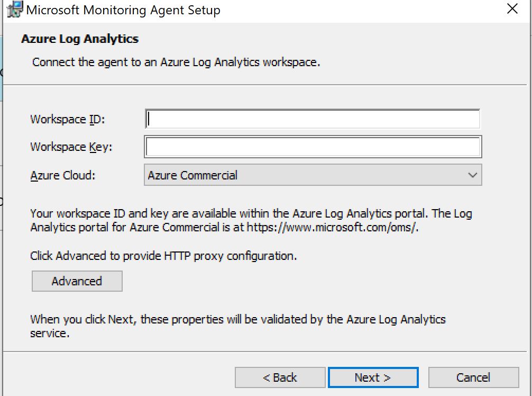Click the "Workspace ID:" label
The height and width of the screenshot is (396, 532).
(x=68, y=119)
